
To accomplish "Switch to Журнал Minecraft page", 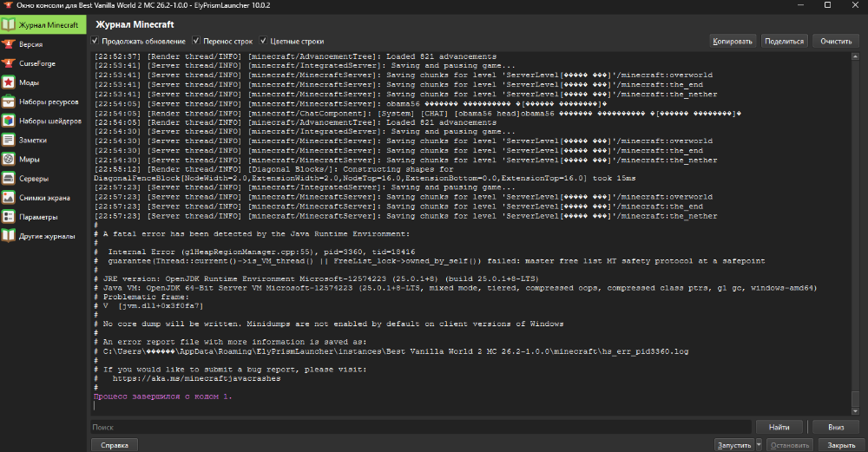I will (43, 25).
